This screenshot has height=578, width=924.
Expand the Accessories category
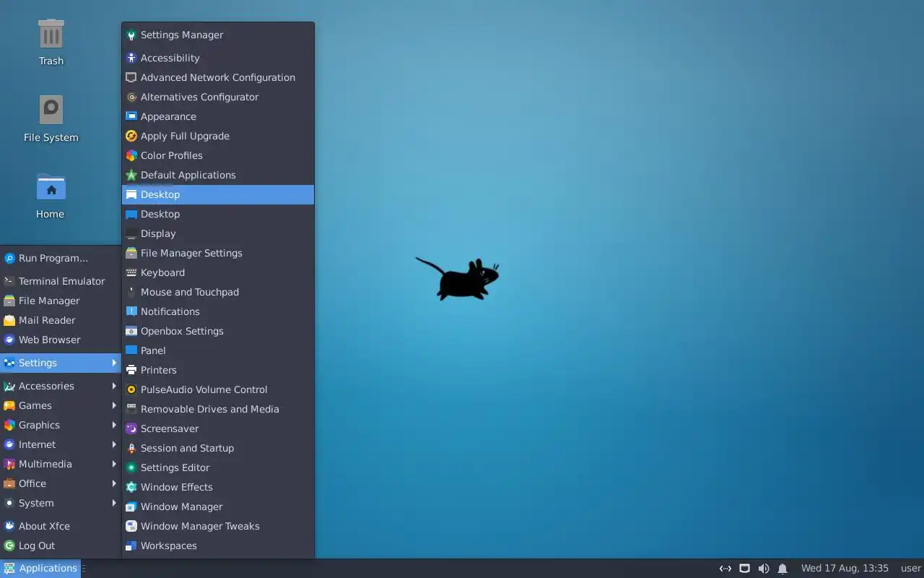[x=61, y=386]
